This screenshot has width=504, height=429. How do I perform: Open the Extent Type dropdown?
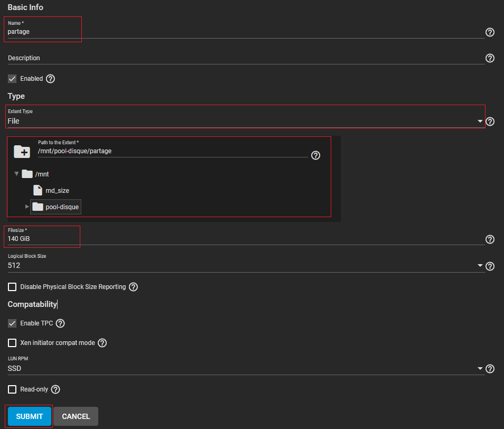246,121
